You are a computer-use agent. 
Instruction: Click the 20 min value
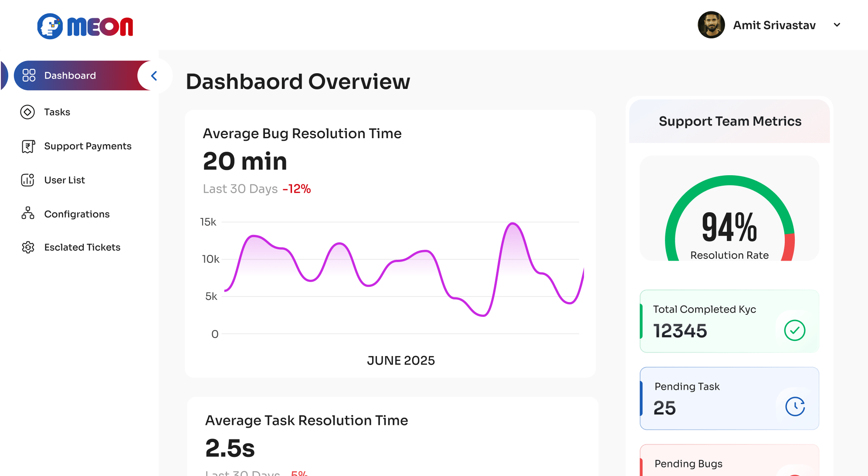pos(245,161)
